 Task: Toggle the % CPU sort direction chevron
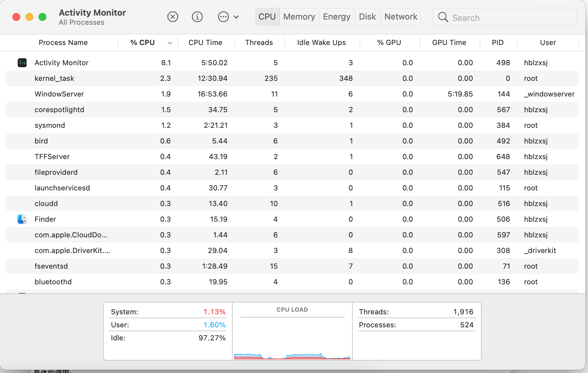click(x=170, y=43)
